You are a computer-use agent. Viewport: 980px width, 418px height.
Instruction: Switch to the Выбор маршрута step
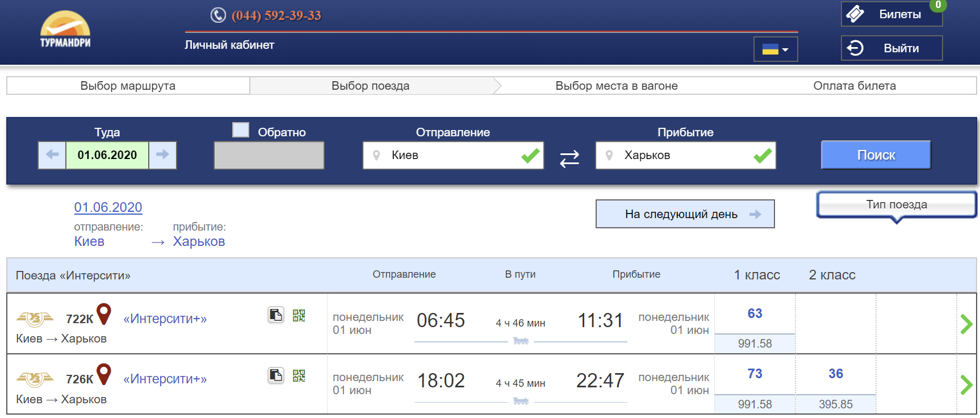[128, 86]
